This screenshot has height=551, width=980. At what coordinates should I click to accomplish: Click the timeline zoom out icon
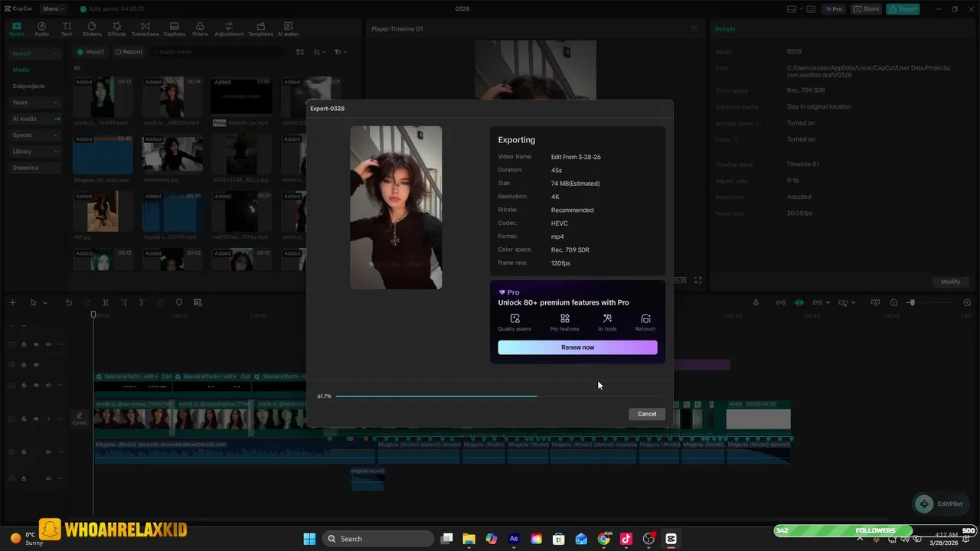click(893, 303)
